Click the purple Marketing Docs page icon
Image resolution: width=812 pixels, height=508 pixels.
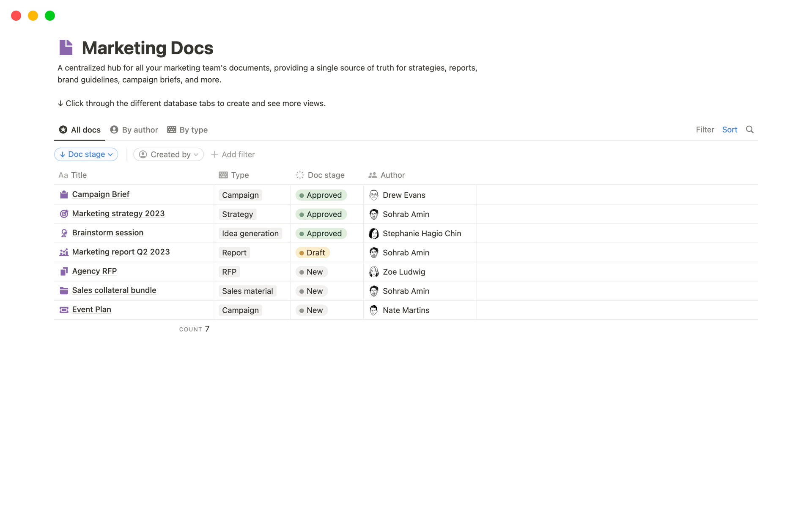pos(66,47)
